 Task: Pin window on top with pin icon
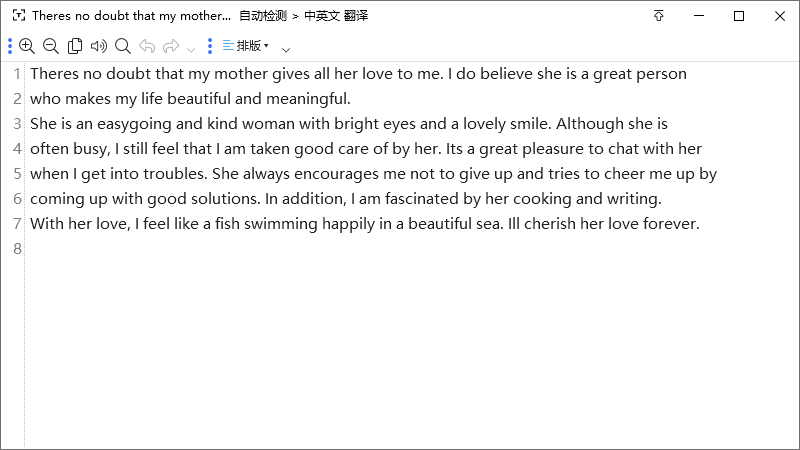(659, 16)
